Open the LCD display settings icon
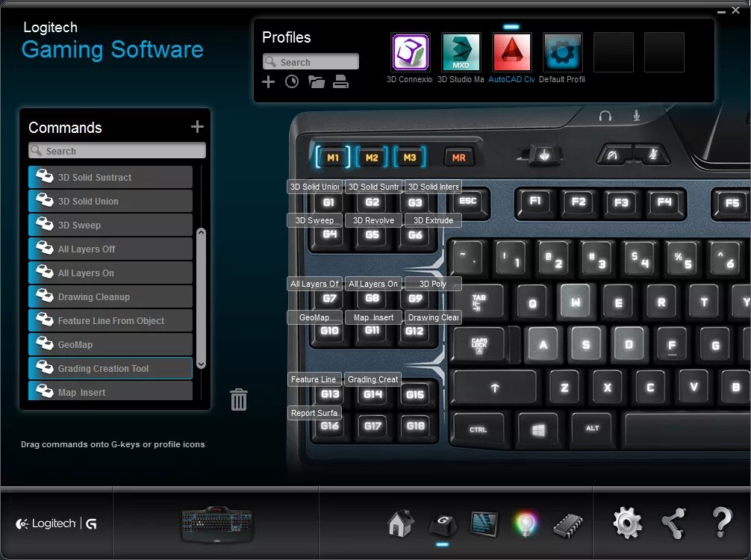This screenshot has height=560, width=751. (484, 523)
